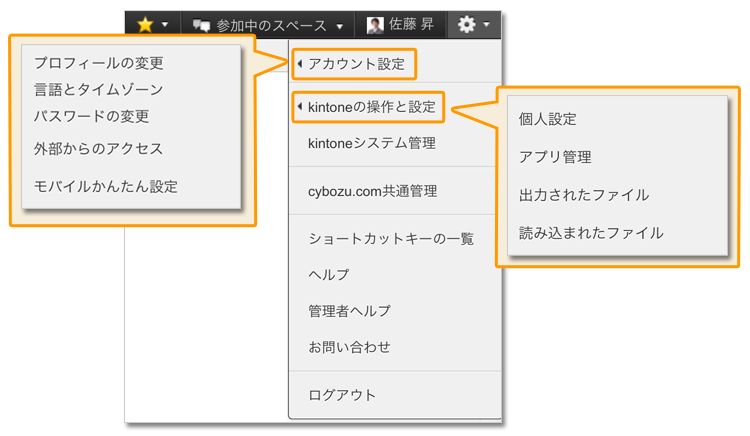Viewport: 750px width, 436px height.
Task: View ショートカットキーの一覧
Action: [x=391, y=238]
